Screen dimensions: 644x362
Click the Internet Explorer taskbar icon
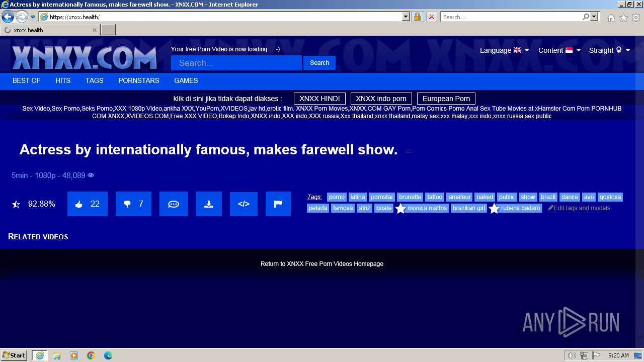(x=39, y=355)
